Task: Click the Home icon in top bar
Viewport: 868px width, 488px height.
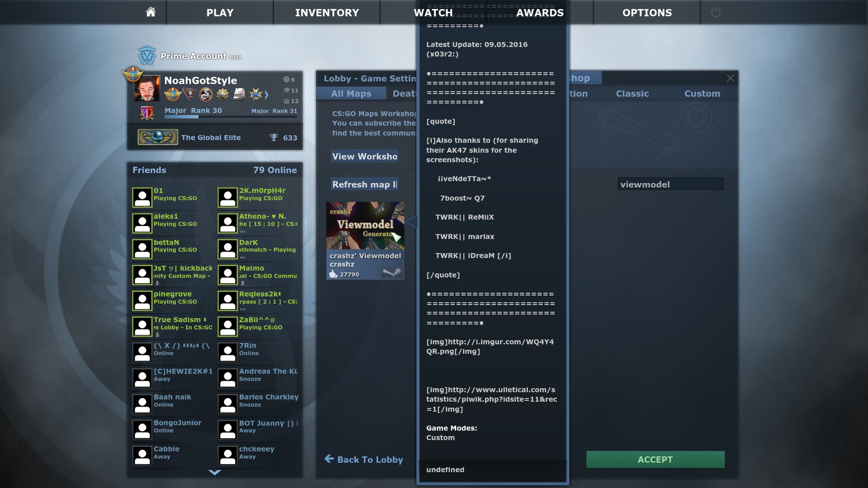Action: click(x=151, y=12)
